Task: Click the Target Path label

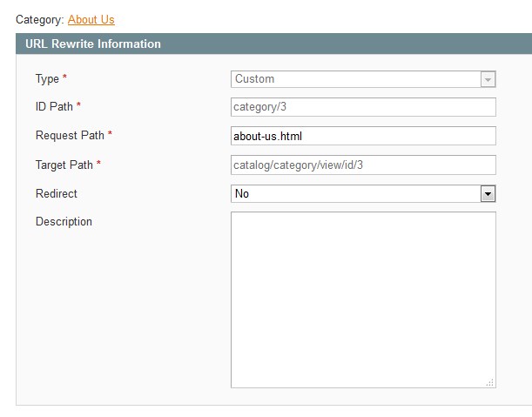Action: [64, 165]
